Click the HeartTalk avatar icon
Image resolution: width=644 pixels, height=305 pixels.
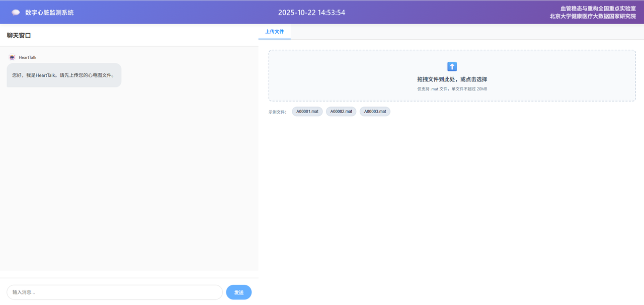[x=12, y=57]
